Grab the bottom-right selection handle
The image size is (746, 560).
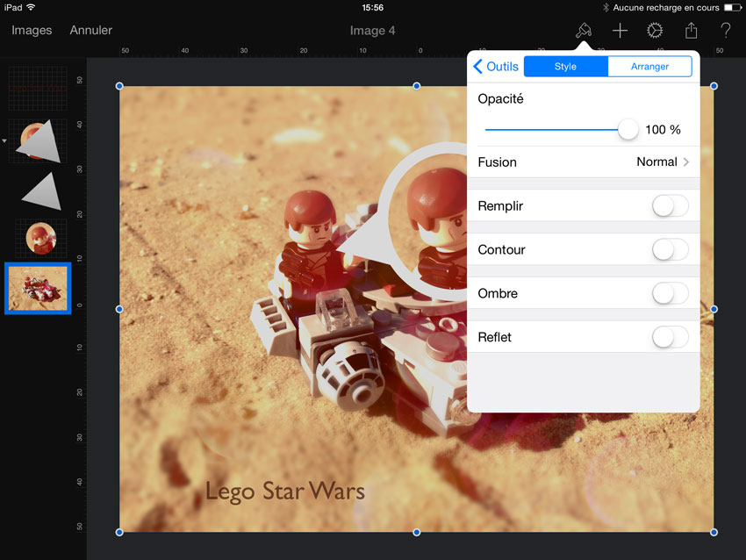click(714, 533)
